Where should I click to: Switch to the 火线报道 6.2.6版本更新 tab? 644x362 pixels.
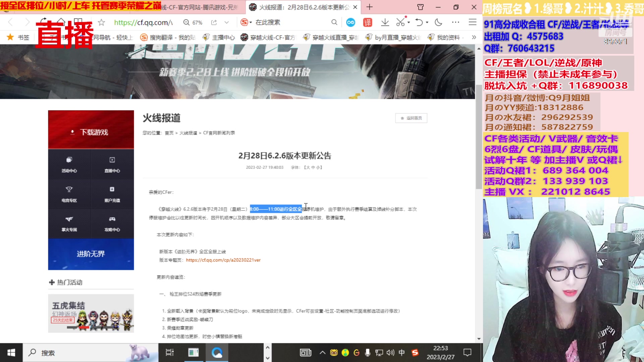(x=304, y=7)
